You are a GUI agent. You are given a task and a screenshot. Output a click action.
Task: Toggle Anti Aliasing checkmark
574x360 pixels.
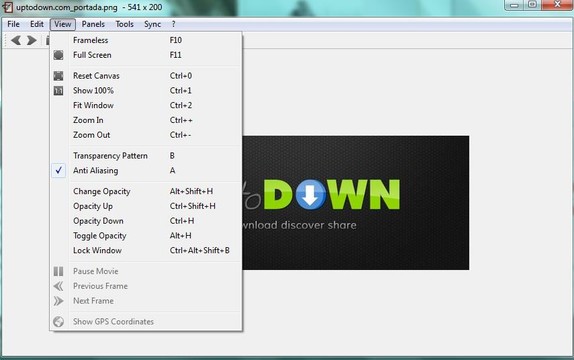[x=58, y=170]
